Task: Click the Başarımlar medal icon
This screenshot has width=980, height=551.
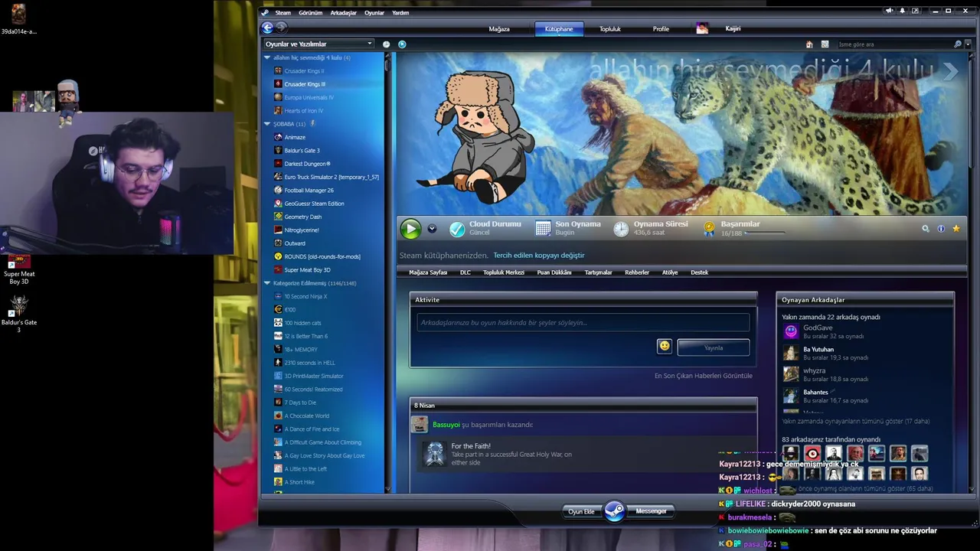Action: 709,228
